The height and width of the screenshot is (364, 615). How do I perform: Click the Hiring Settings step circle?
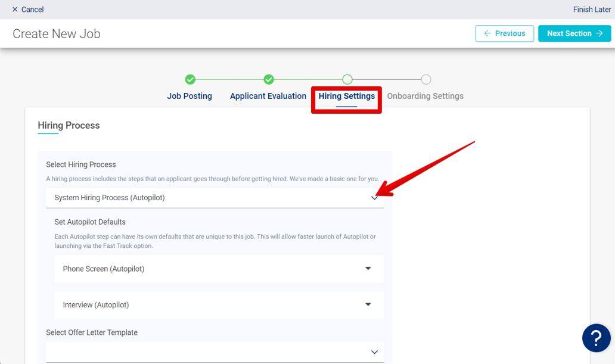[x=347, y=79]
